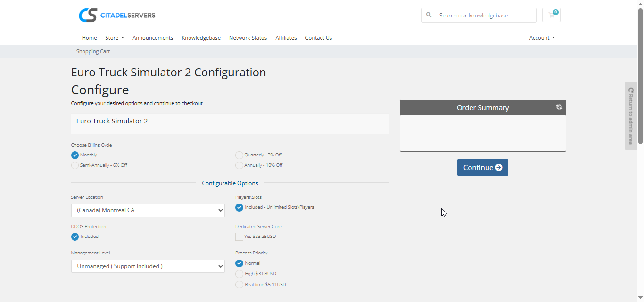Click the Citadel Servers logo
This screenshot has height=302, width=644.
(x=117, y=15)
